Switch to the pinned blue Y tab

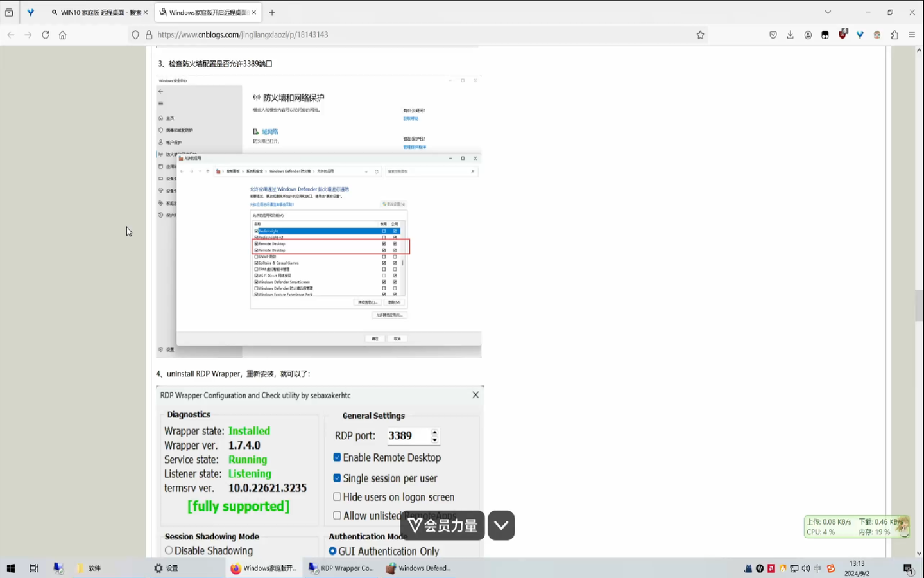coord(30,12)
